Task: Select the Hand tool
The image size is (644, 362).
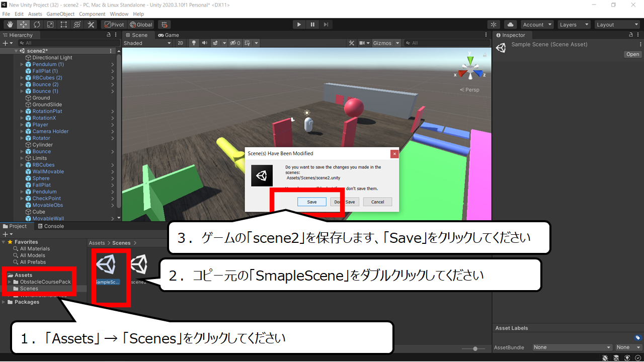Action: pyautogui.click(x=10, y=24)
